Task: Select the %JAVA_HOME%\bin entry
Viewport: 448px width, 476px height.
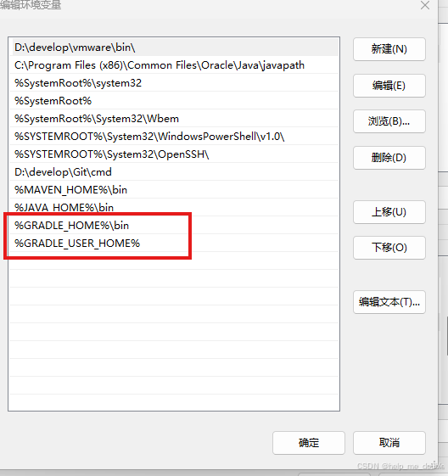Action: [x=174, y=208]
